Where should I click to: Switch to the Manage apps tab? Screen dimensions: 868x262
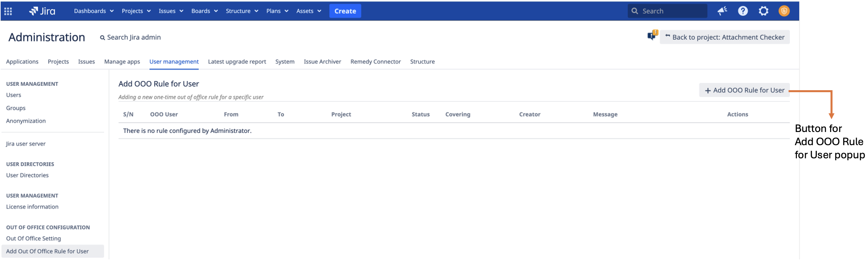tap(122, 62)
